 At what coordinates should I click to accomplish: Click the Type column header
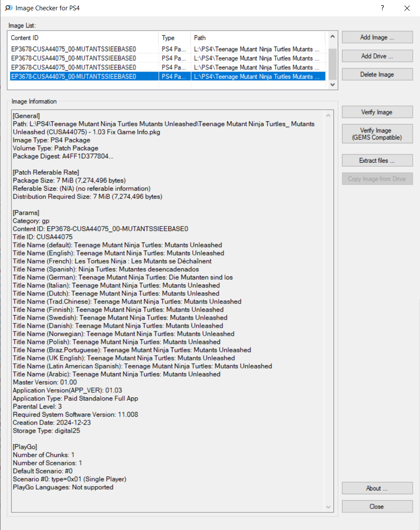[175, 38]
